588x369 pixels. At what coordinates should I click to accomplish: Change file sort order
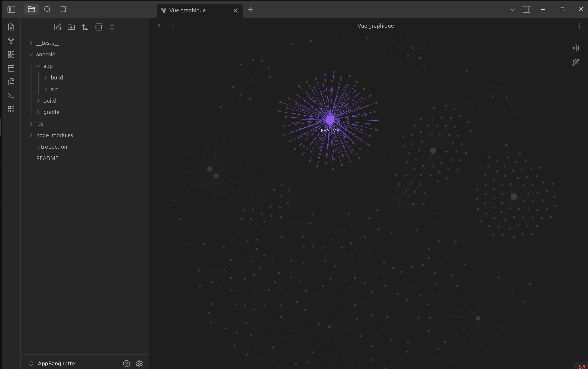(85, 27)
